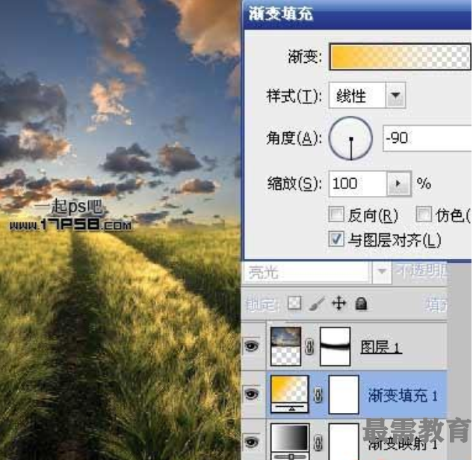The width and height of the screenshot is (476, 460).
Task: Hide the 渐变填充 1 layer
Action: [x=252, y=394]
